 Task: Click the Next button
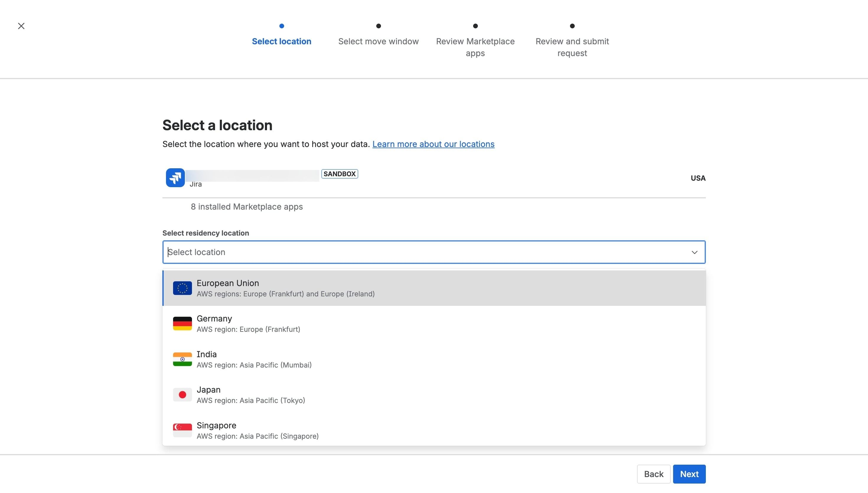click(x=689, y=474)
